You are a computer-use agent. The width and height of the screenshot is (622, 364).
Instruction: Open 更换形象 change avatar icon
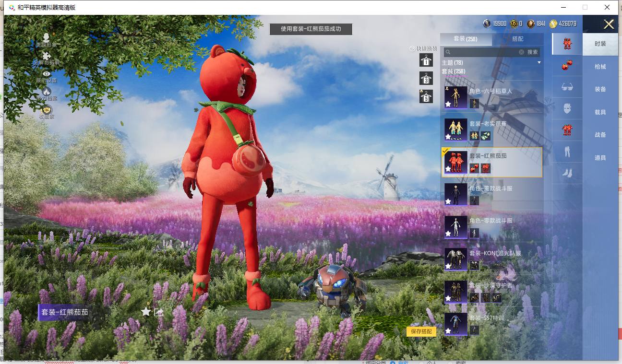tap(47, 38)
